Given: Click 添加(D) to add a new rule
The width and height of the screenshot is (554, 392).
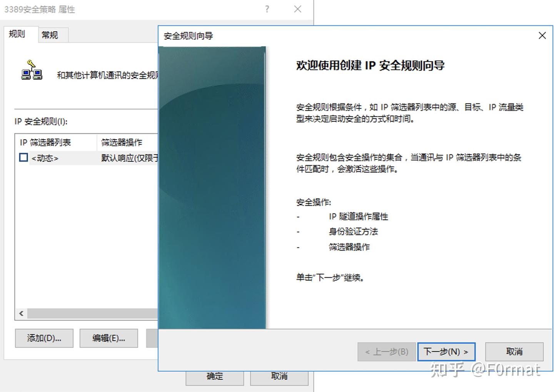Looking at the screenshot, I should coord(44,338).
